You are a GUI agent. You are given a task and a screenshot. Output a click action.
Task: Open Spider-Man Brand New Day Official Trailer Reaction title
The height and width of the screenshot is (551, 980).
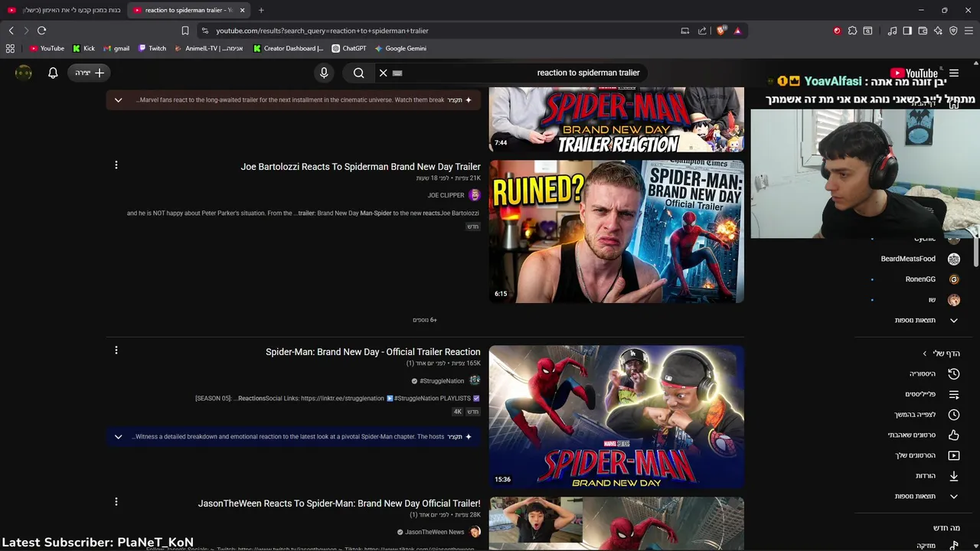coord(373,352)
